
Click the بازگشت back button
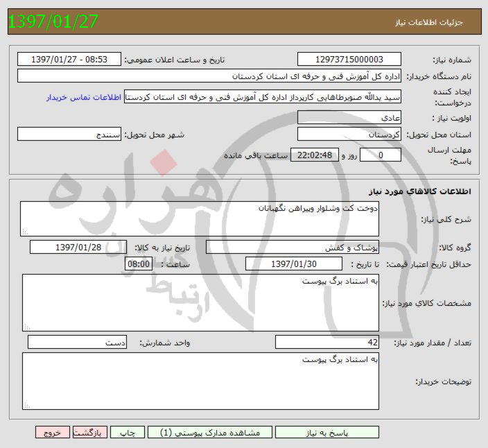[90, 433]
